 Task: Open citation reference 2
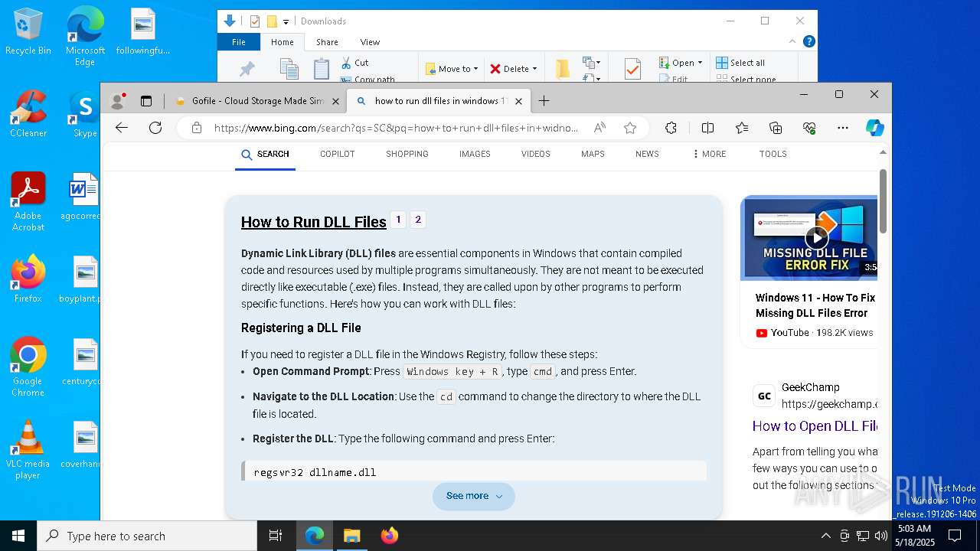coord(418,220)
